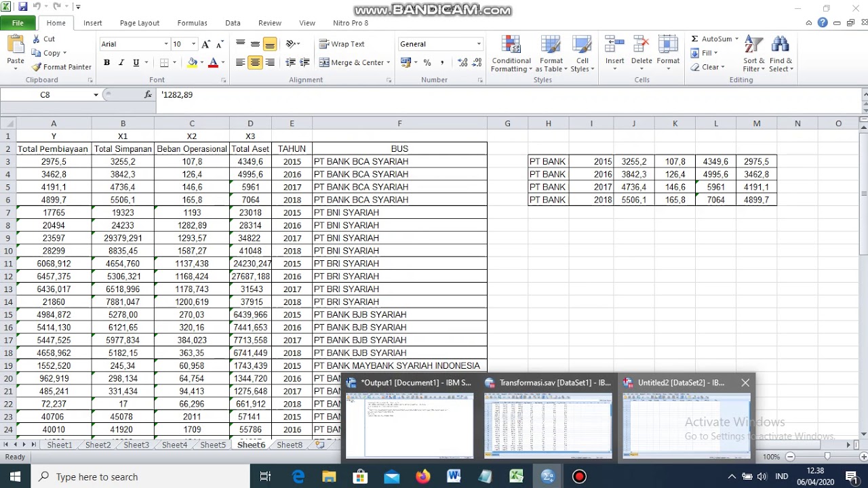This screenshot has height=488, width=868.
Task: Switch to the Formulas tab
Action: [193, 23]
